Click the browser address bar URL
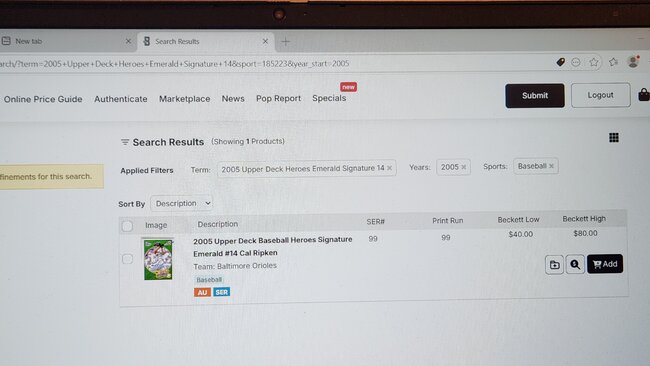Image resolution: width=650 pixels, height=366 pixels. (175, 64)
